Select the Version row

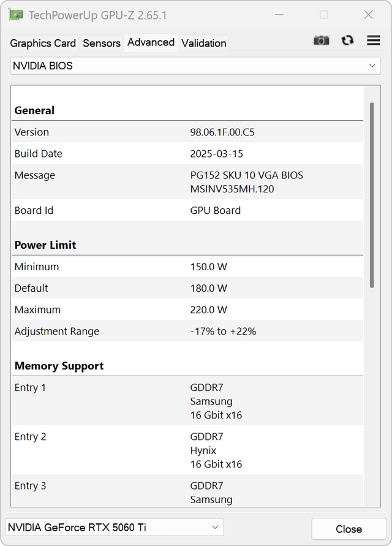(187, 132)
